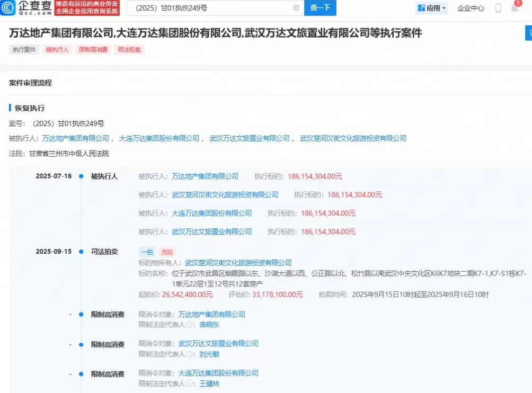This screenshot has height=393, width=532.
Task: Select the 司法拍卖 tag
Action: 129,50
